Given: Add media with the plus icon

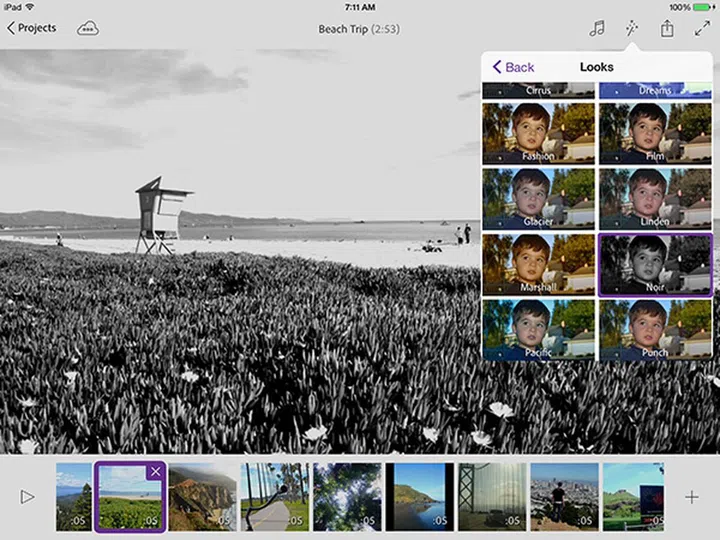Looking at the screenshot, I should 691,497.
